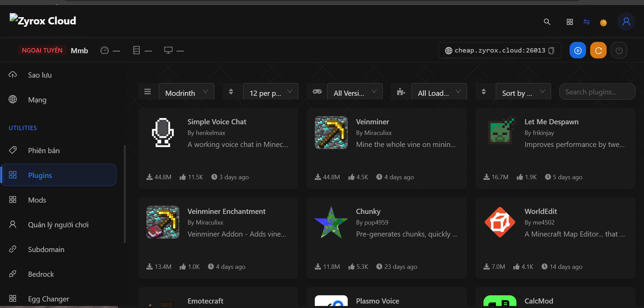This screenshot has height=308, width=644.
Task: Click the power stop server button
Action: pyautogui.click(x=619, y=50)
